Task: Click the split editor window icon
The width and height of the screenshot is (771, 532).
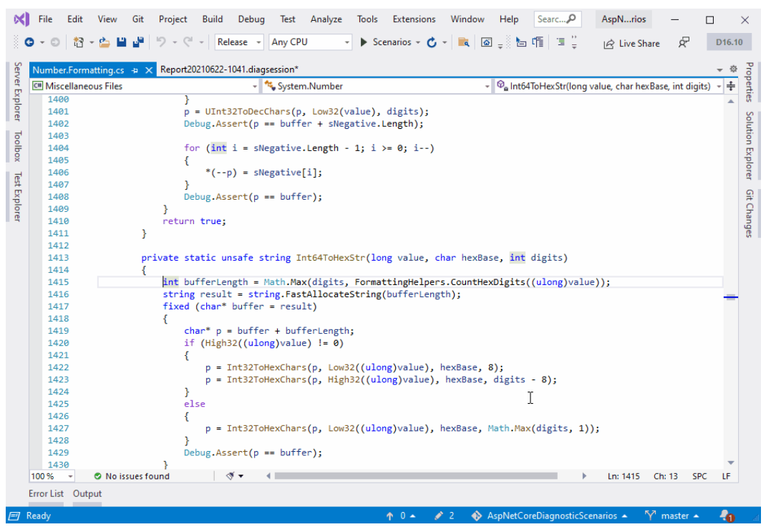Action: point(731,86)
